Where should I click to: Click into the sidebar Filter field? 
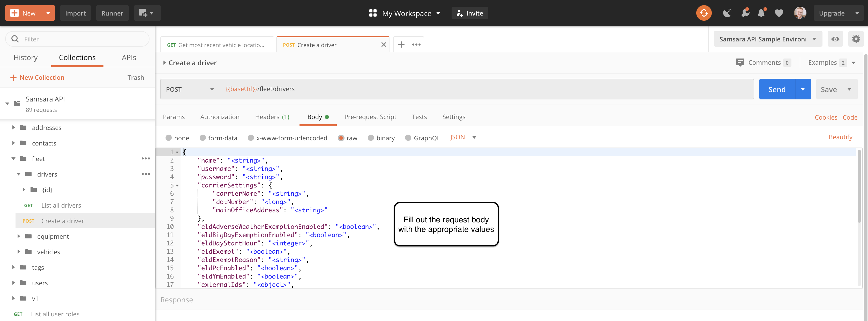78,39
